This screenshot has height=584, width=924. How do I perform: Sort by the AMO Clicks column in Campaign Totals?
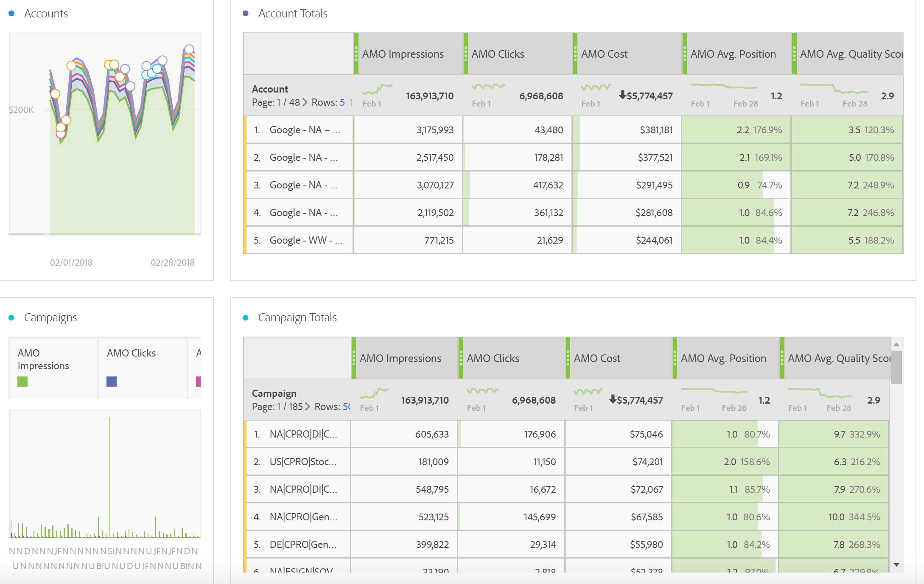click(x=493, y=358)
